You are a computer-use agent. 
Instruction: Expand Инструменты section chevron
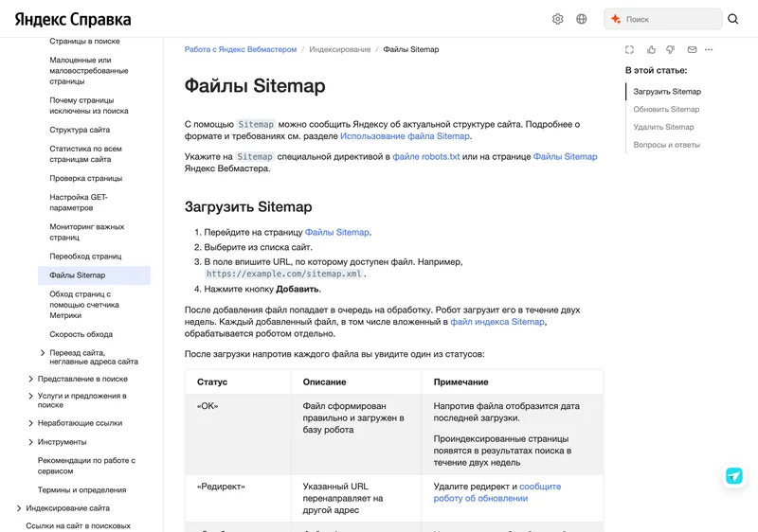pyautogui.click(x=30, y=442)
